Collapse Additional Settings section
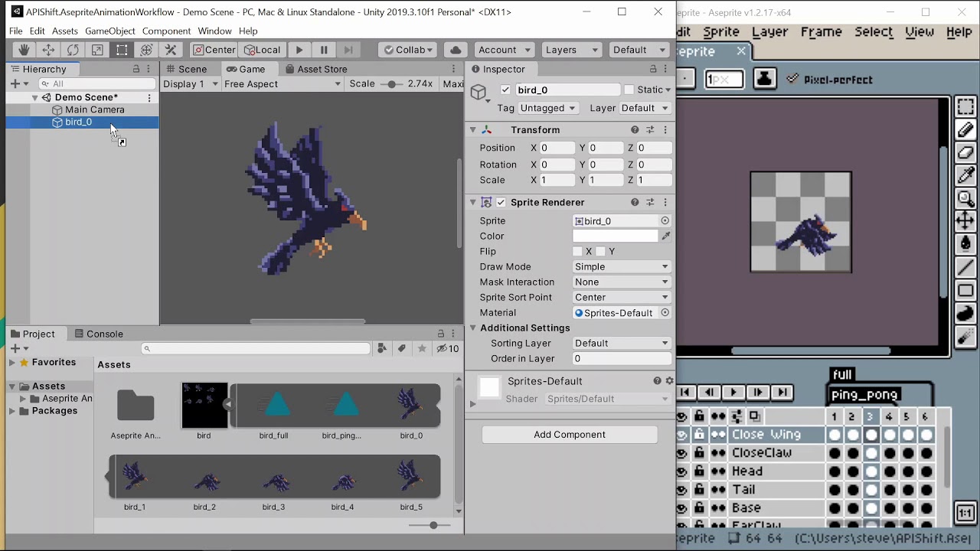The image size is (980, 551). click(x=473, y=328)
